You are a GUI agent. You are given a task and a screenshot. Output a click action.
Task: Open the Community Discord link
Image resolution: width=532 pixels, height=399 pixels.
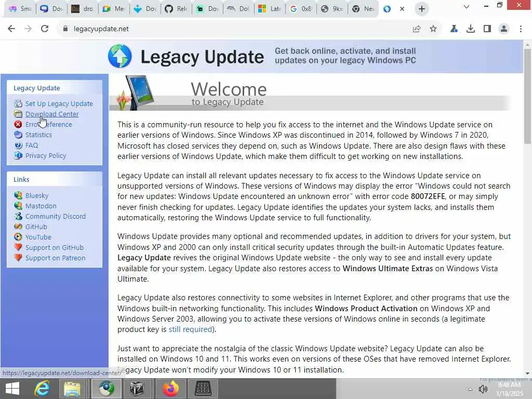pos(55,216)
